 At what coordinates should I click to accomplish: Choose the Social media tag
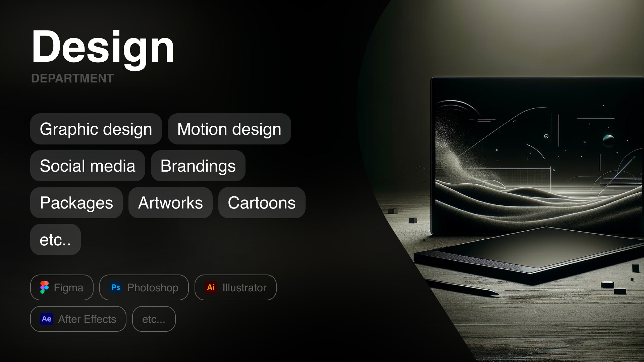88,166
